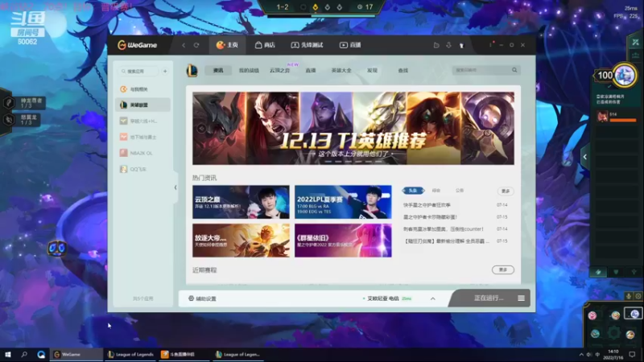Select NBA2K OL in the sidebar
Image resolution: width=644 pixels, height=362 pixels.
point(142,153)
